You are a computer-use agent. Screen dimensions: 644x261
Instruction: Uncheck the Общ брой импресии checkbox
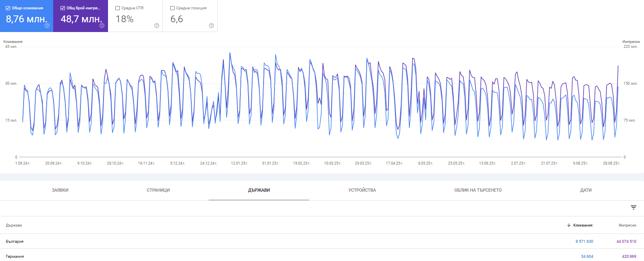pyautogui.click(x=63, y=8)
